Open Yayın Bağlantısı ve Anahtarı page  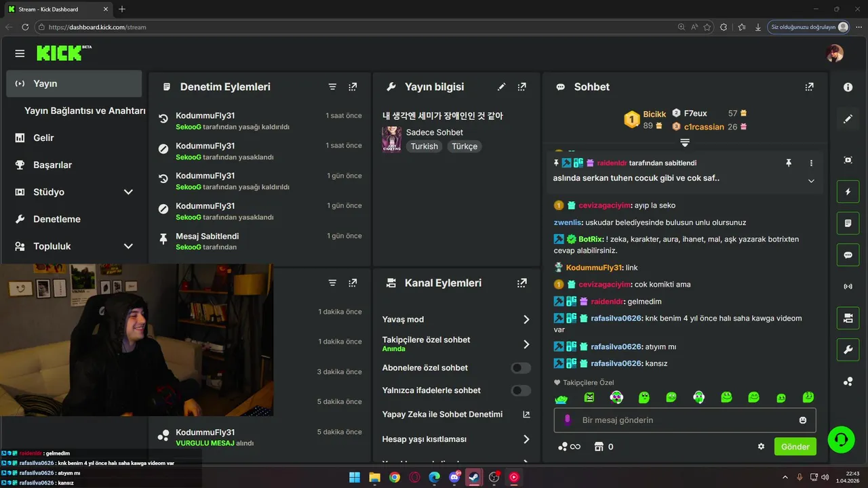pos(85,110)
